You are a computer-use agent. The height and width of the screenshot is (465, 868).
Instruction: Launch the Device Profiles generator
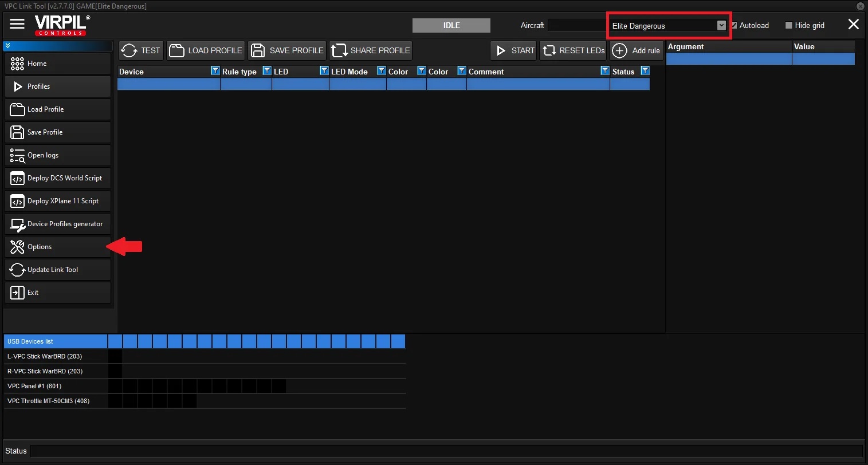click(x=57, y=224)
